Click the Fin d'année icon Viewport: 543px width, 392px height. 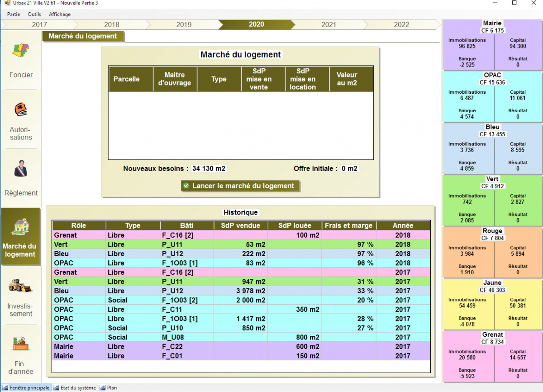(21, 345)
